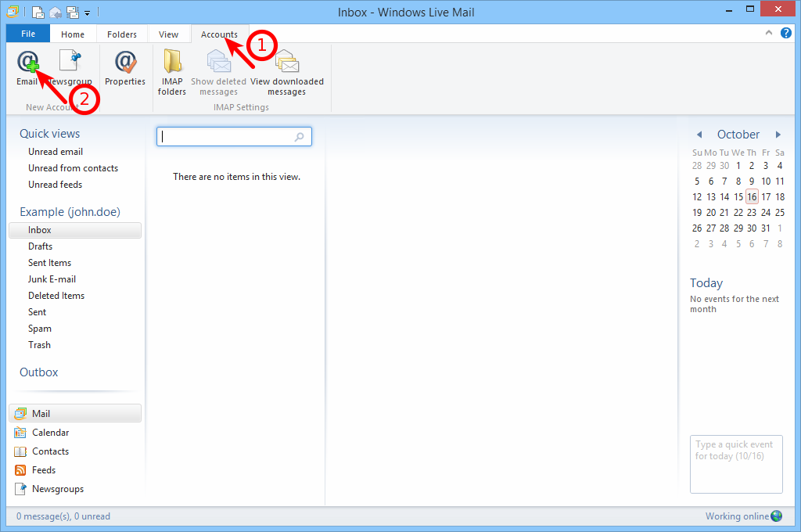Select October 12 in calendar
801x532 pixels.
pyautogui.click(x=697, y=196)
